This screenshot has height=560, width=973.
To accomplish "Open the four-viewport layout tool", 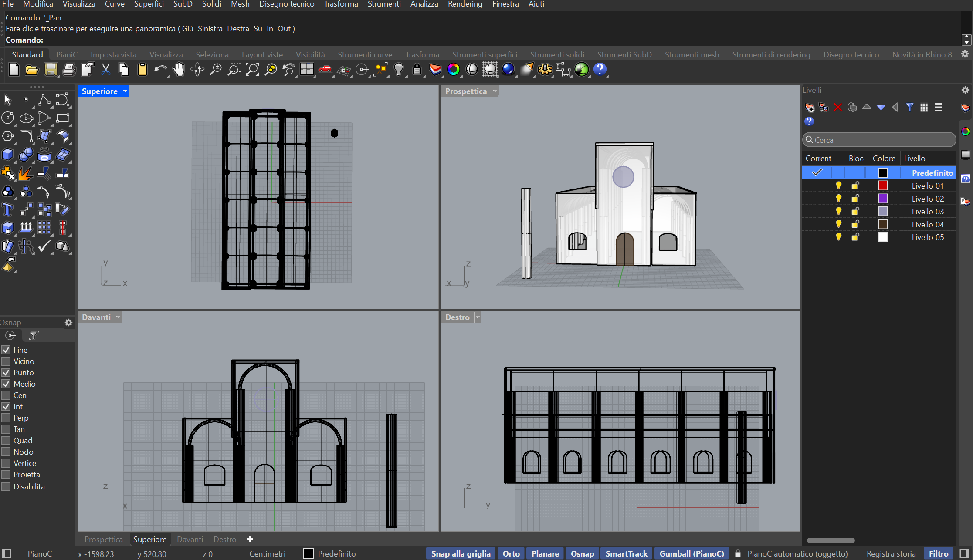I will [x=307, y=70].
